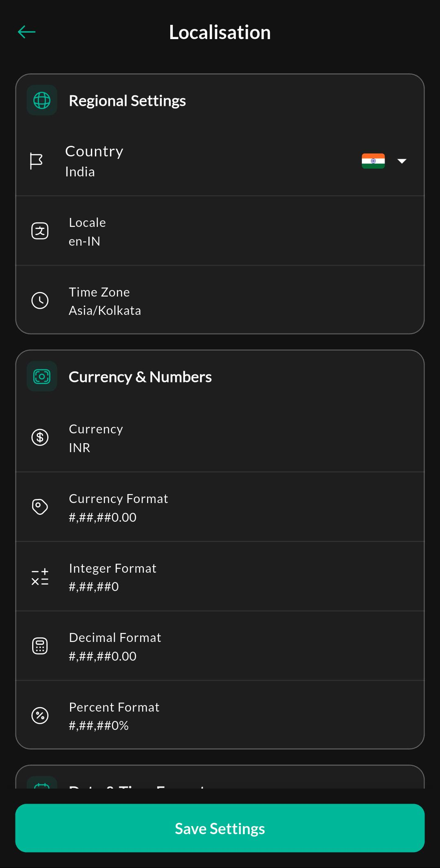Click the Save Settings button

(x=220, y=828)
